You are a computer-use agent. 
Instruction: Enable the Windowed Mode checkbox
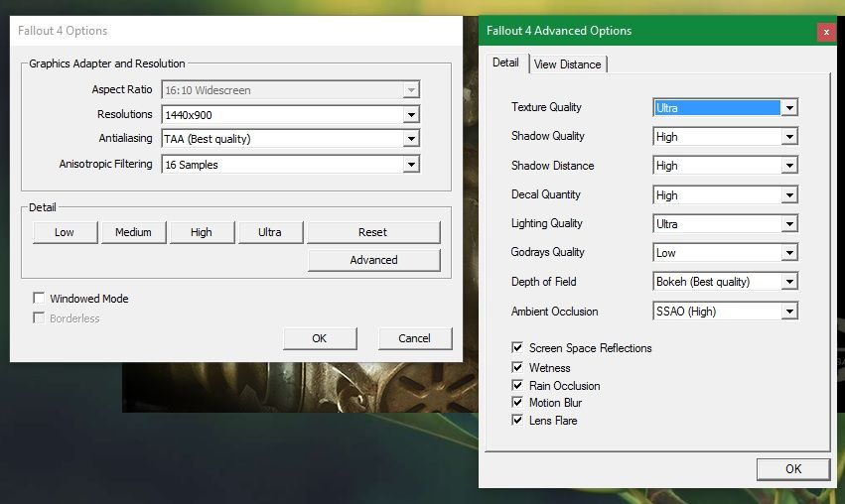click(39, 298)
